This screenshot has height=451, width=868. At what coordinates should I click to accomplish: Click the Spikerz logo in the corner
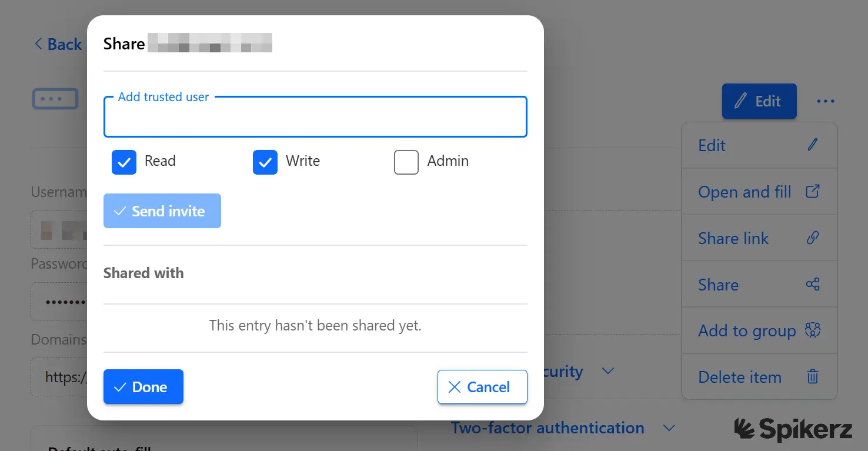793,429
